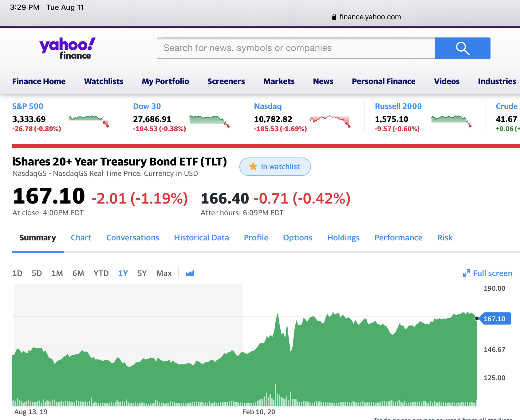The width and height of the screenshot is (520, 420).
Task: Switch to the Profile tab
Action: point(256,238)
